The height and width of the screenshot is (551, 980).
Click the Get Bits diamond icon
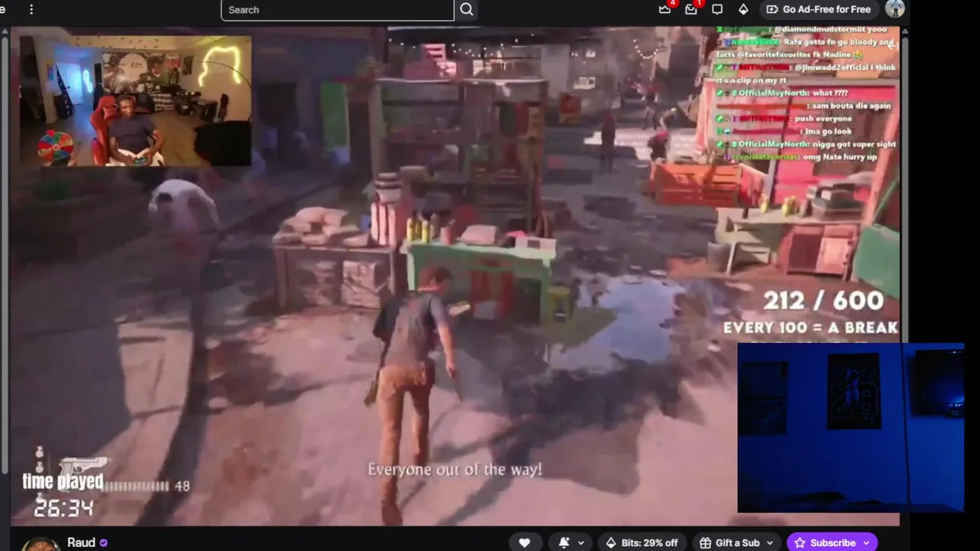pyautogui.click(x=743, y=9)
